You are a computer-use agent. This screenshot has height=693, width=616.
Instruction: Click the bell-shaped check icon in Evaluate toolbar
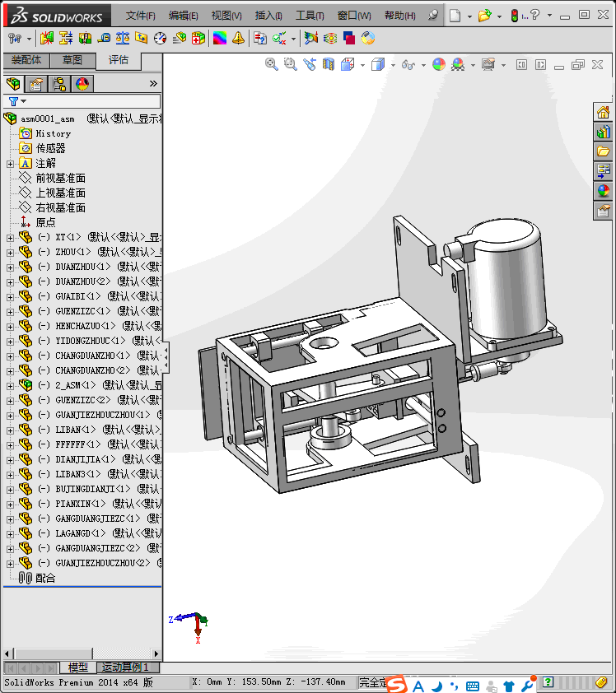(x=238, y=39)
